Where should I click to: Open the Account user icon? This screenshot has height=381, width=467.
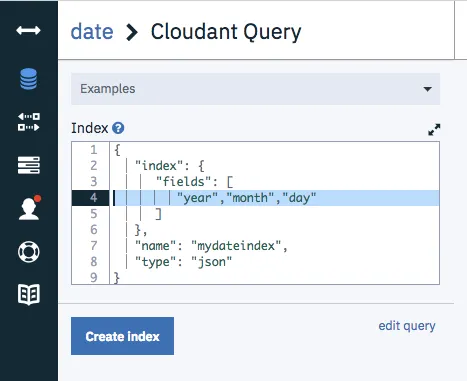point(30,208)
